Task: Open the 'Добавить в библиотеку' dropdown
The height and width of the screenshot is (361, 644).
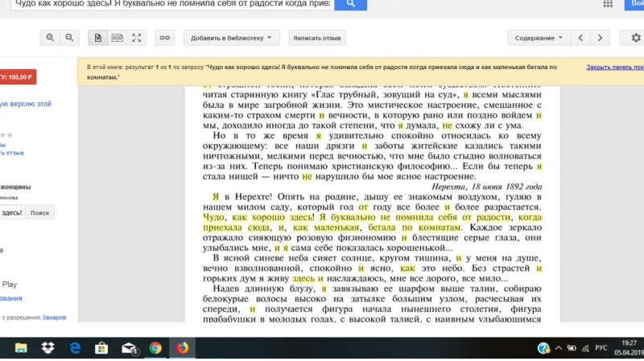Action: pyautogui.click(x=231, y=38)
